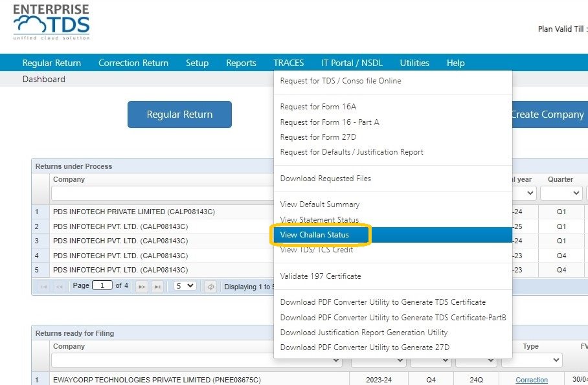Click the blue Regular Return button
Screen dimensions: 588x385
pos(179,115)
